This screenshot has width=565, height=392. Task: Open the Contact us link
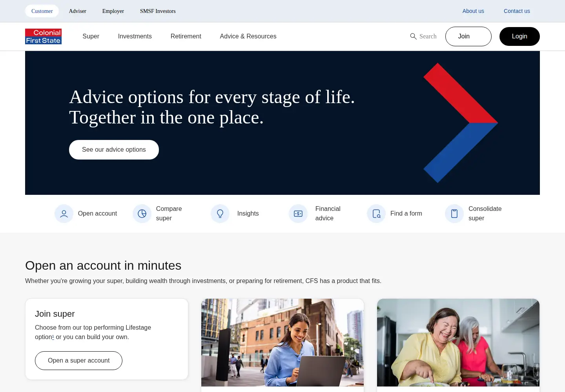(x=517, y=11)
